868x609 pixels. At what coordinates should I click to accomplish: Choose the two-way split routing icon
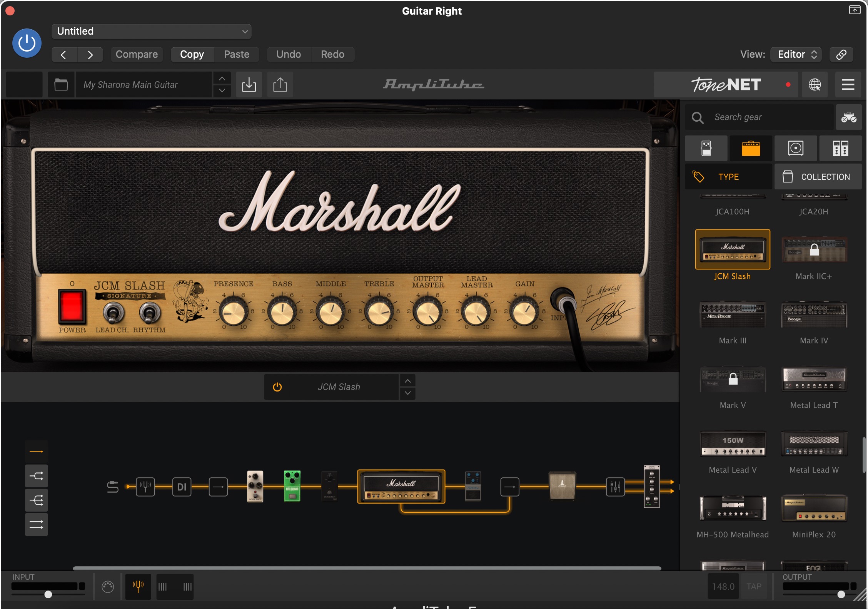(37, 476)
